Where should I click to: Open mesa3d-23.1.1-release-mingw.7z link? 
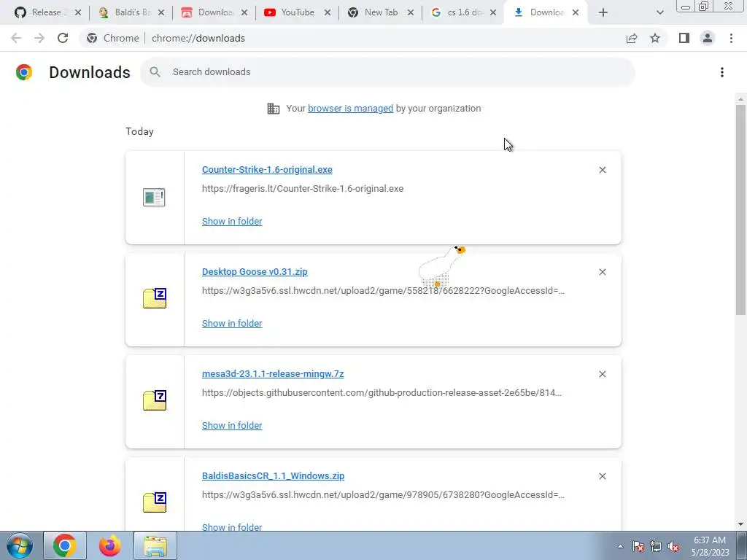pos(273,374)
